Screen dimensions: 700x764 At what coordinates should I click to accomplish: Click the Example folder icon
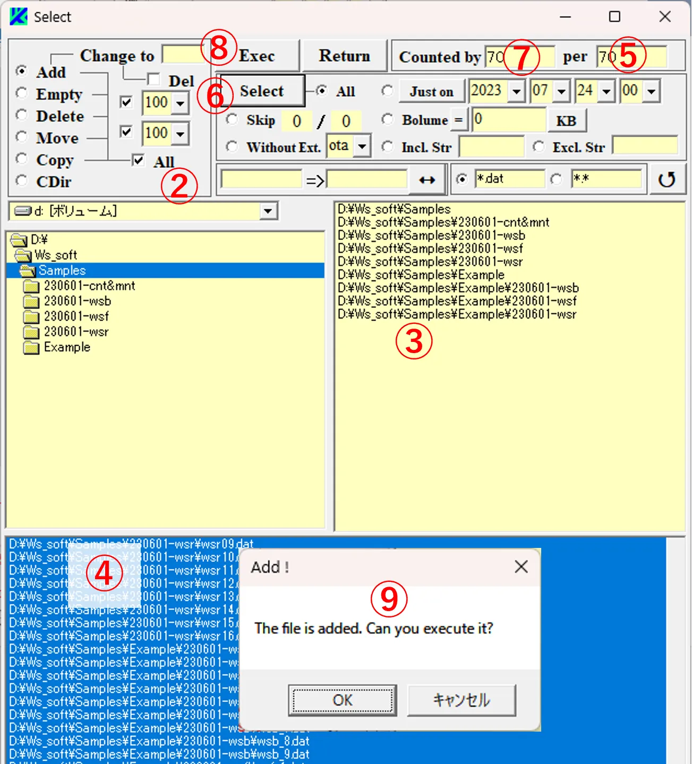click(32, 348)
